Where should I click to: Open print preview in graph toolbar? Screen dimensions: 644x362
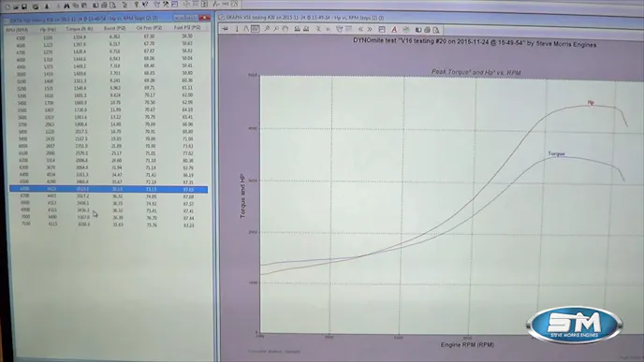coord(436,30)
